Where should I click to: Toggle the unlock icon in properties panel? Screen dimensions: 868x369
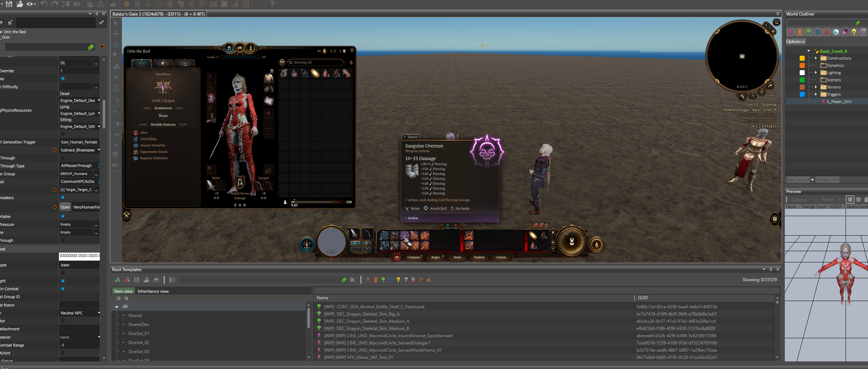point(10,22)
